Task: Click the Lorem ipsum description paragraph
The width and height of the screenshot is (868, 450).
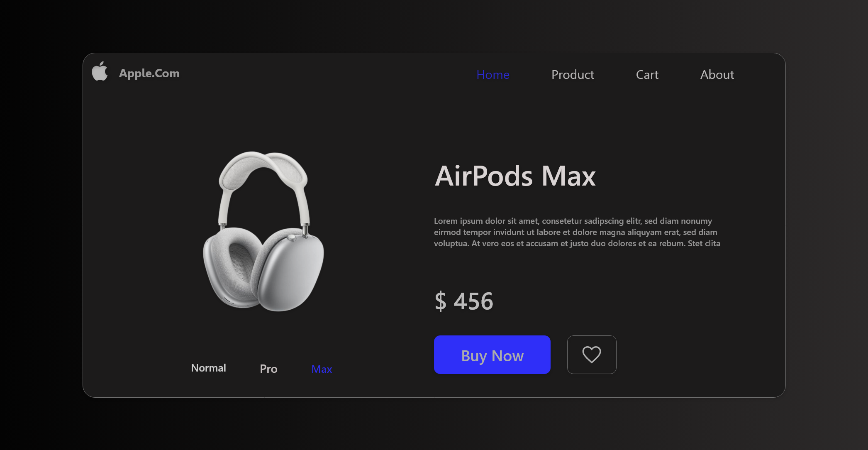Action: coord(577,232)
